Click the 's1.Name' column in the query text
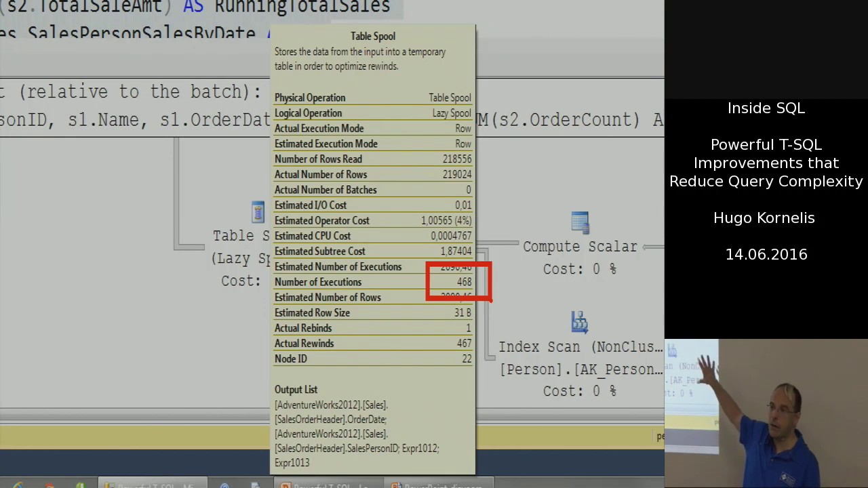Image resolution: width=868 pixels, height=488 pixels. [x=108, y=120]
